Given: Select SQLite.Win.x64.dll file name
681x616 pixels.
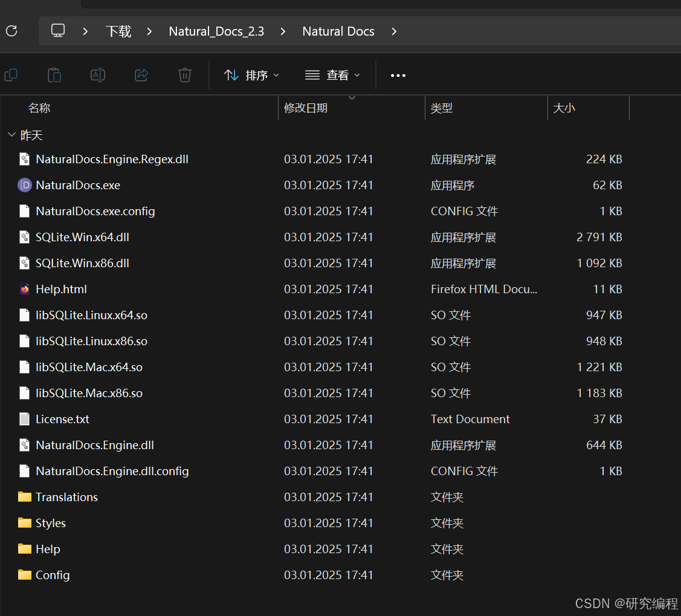Looking at the screenshot, I should [83, 237].
